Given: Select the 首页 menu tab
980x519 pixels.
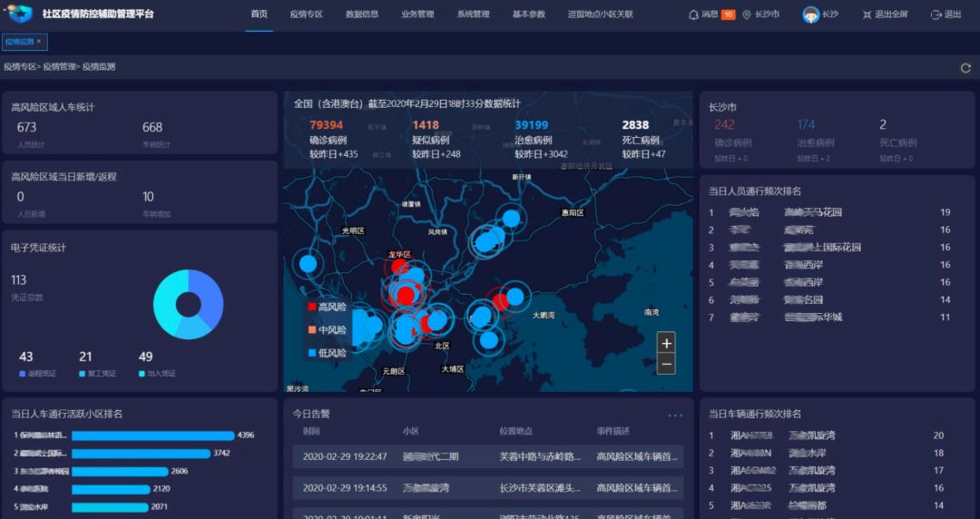Looking at the screenshot, I should pos(259,14).
